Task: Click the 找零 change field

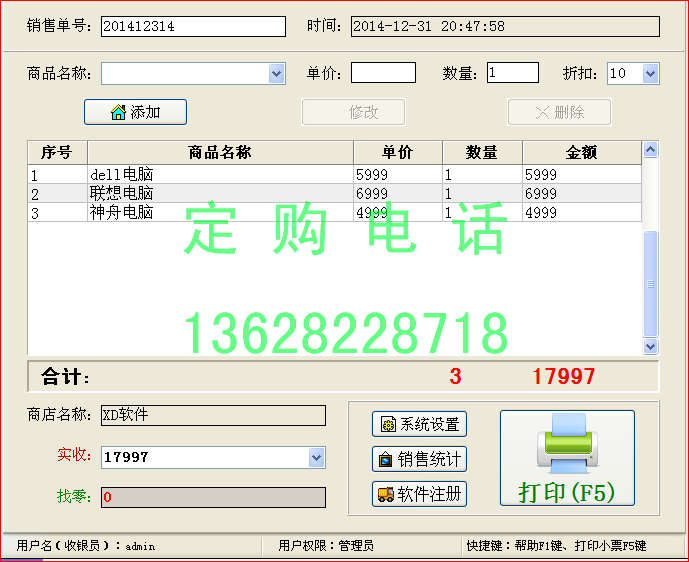Action: 214,497
